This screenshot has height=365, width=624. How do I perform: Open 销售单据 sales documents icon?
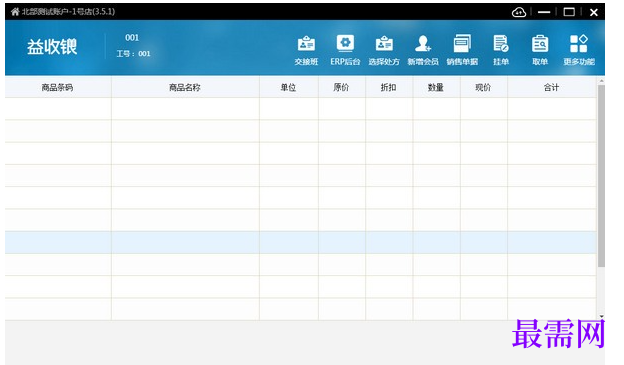click(462, 50)
